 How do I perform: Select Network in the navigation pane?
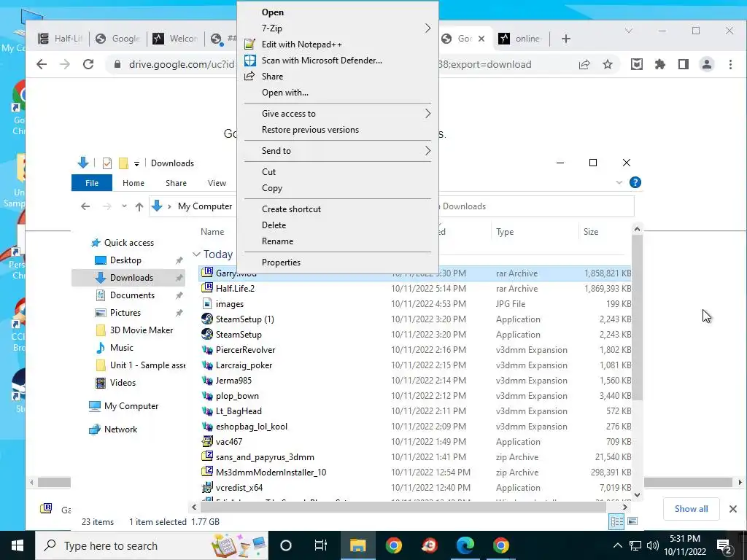click(x=120, y=429)
